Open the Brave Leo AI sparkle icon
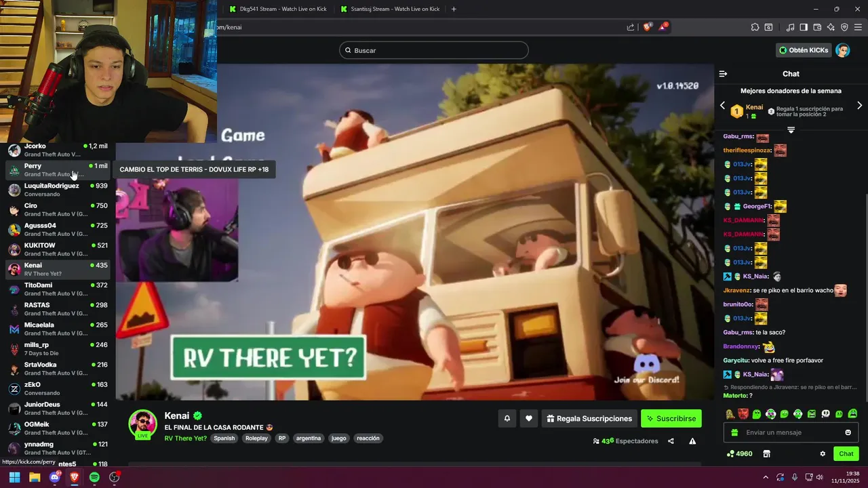The image size is (868, 488). tap(831, 27)
